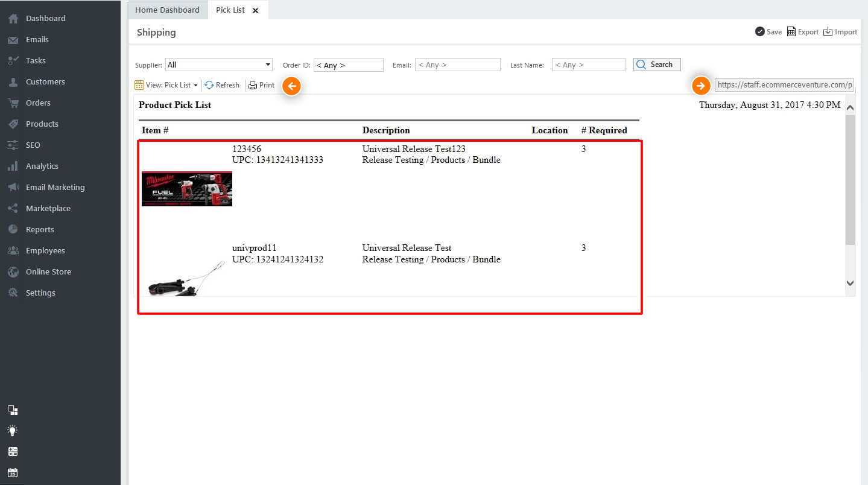Open the Products tag icon

pyautogui.click(x=13, y=124)
